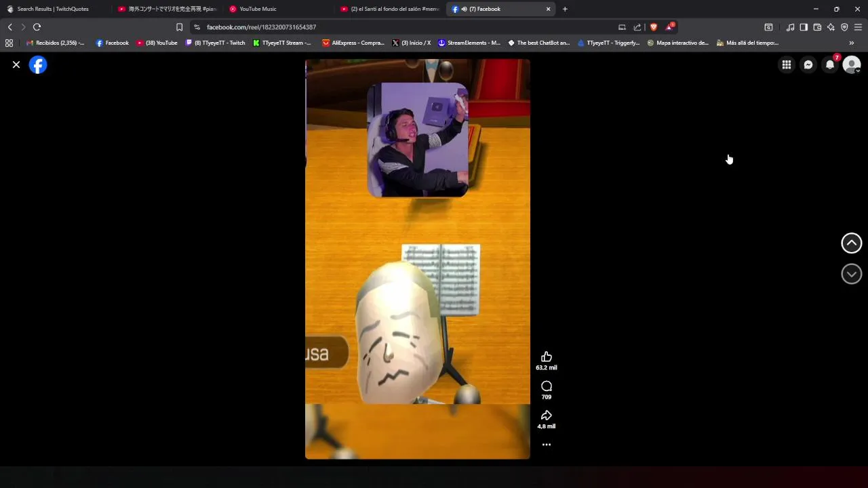868x488 pixels.
Task: Open the Facebook menu grid icon
Action: coord(787,64)
